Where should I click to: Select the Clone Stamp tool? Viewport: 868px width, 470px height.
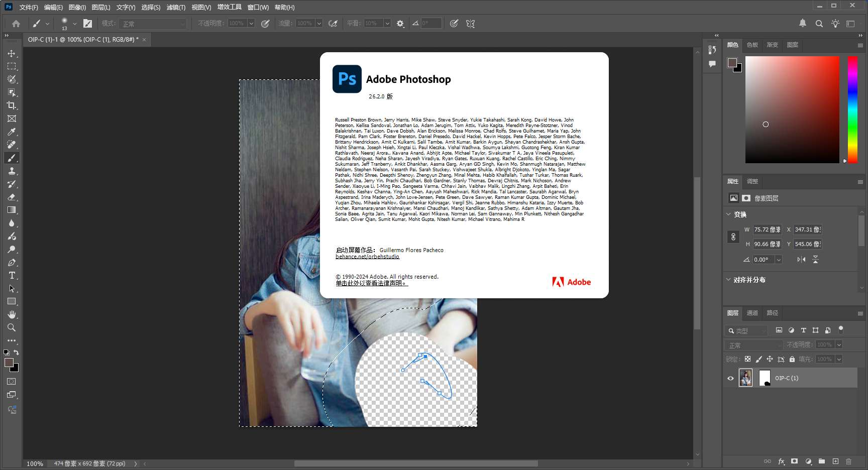click(x=12, y=171)
